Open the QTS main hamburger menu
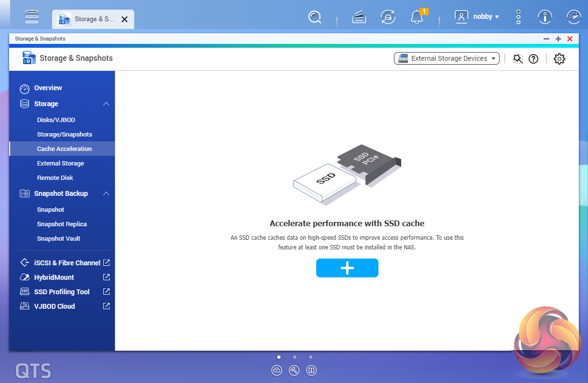This screenshot has width=588, height=383. pyautogui.click(x=32, y=16)
